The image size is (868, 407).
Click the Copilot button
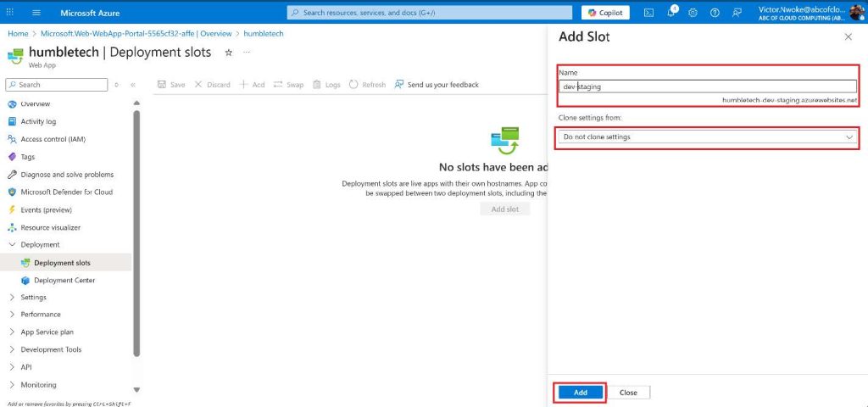(x=605, y=13)
